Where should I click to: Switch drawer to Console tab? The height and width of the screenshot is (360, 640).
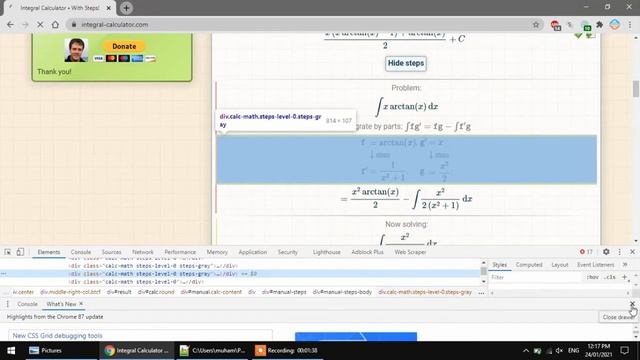[27, 304]
